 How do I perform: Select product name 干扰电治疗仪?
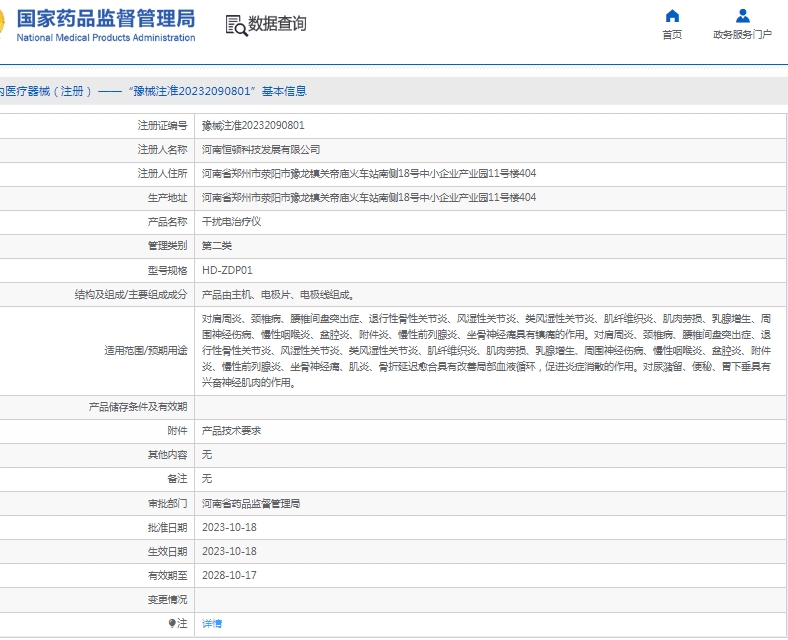232,222
